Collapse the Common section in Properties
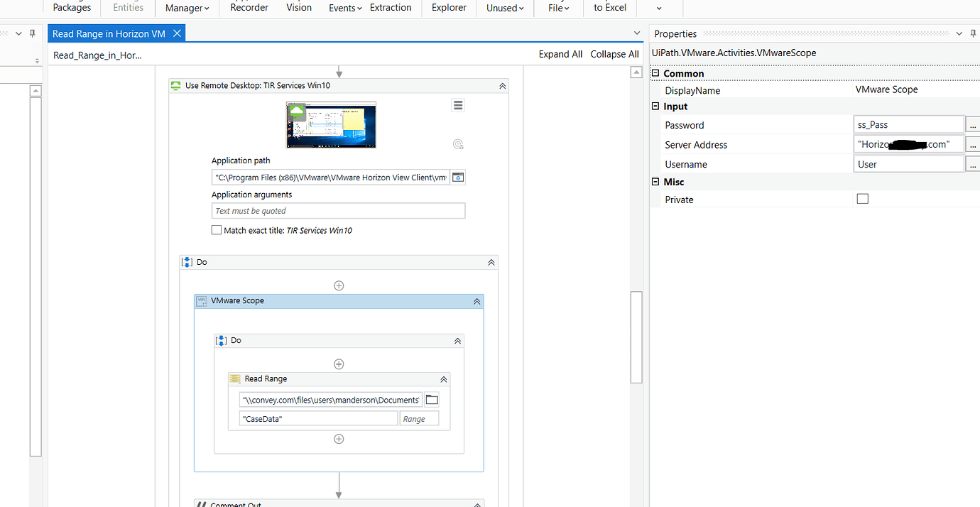The image size is (980, 507). [x=655, y=73]
